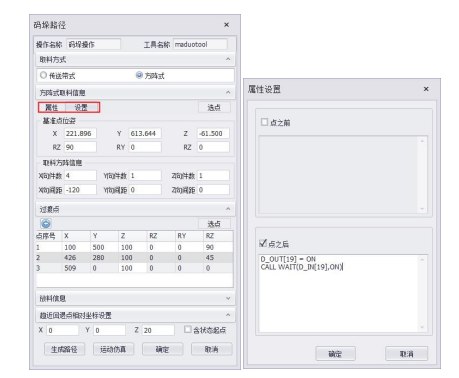459x378 pixels.
Task: Select the 传送带式 radio button
Action: pos(43,75)
